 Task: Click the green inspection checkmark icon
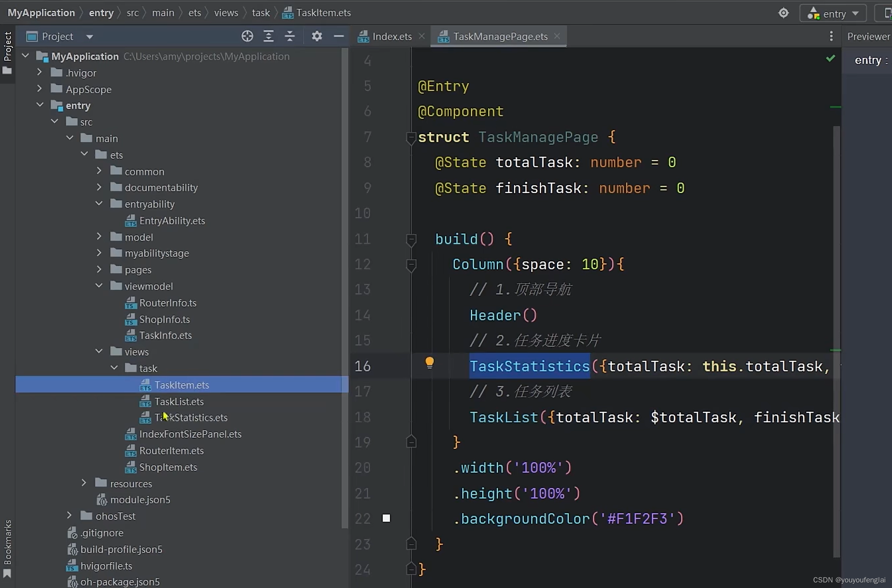830,58
